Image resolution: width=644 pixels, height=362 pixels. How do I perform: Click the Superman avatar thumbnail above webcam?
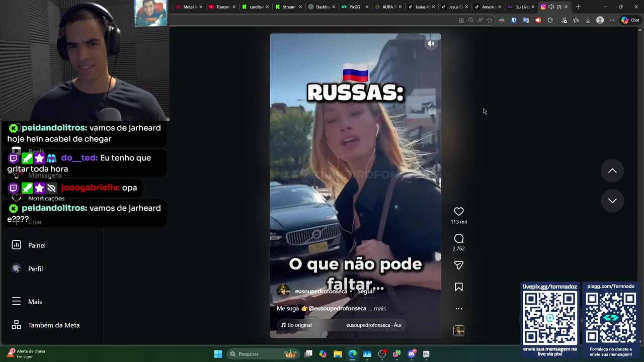pyautogui.click(x=151, y=13)
